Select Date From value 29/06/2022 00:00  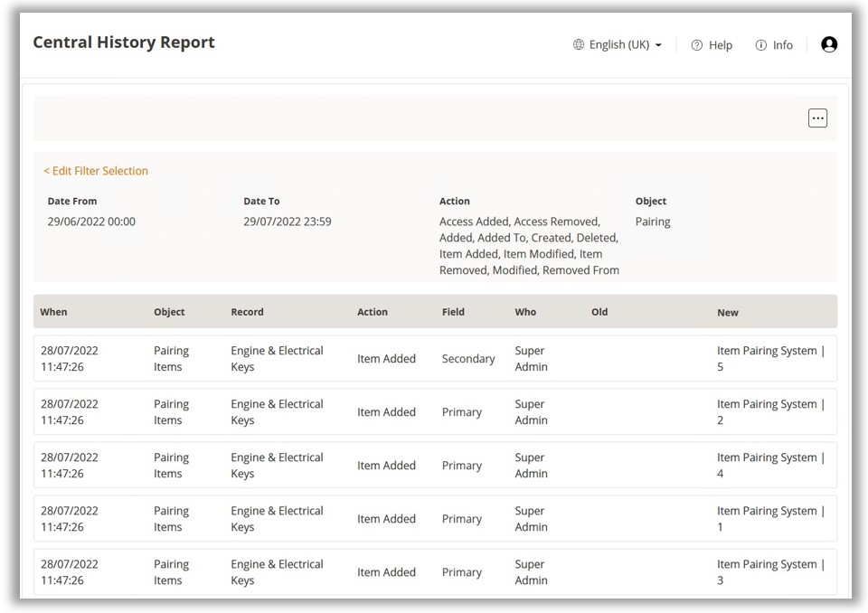91,222
